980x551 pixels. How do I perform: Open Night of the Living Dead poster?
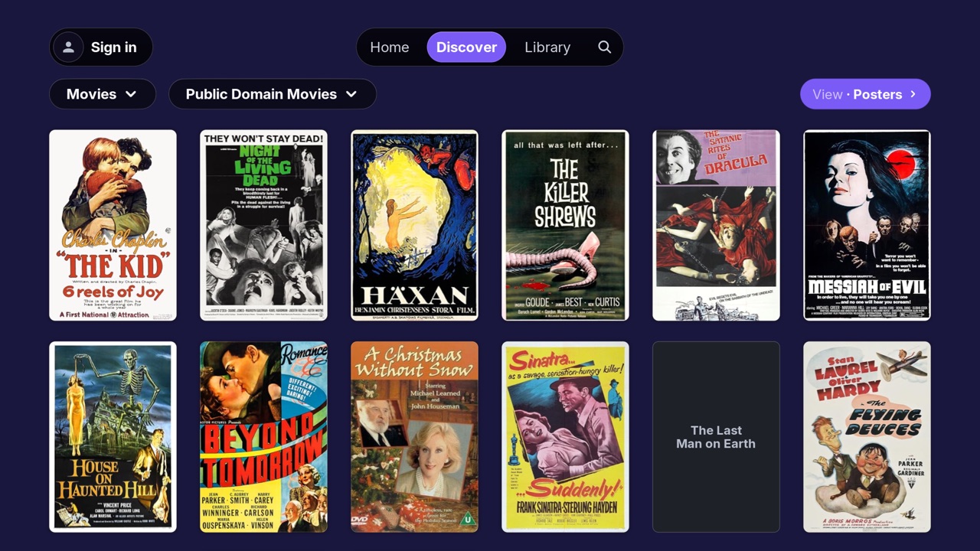pos(263,225)
